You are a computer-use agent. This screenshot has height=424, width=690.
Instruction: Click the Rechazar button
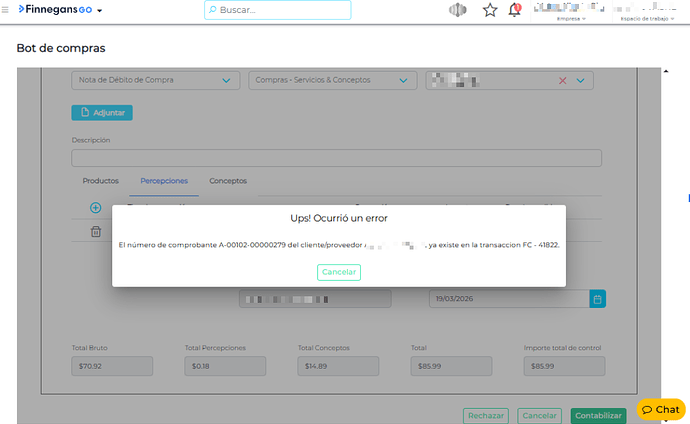pyautogui.click(x=486, y=415)
